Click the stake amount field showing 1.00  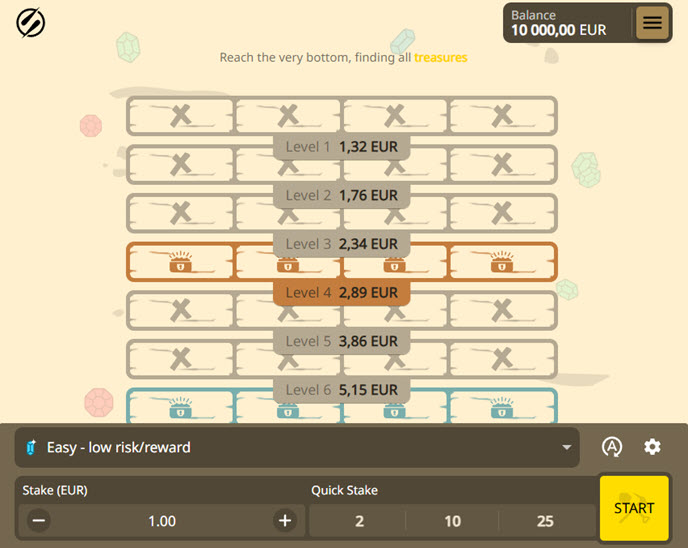point(161,521)
